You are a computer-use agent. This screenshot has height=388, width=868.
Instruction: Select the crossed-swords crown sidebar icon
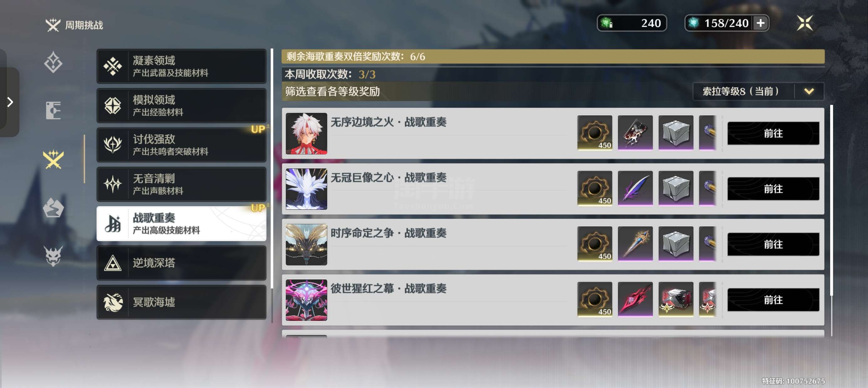click(53, 159)
